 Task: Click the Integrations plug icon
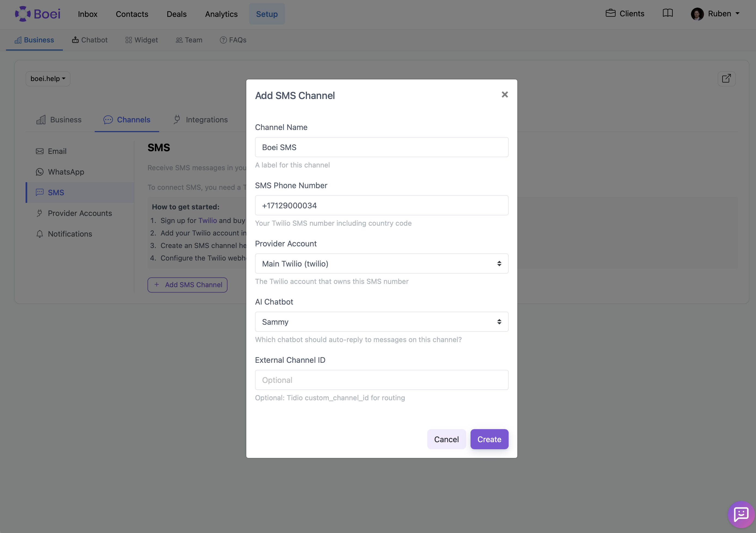coord(177,119)
